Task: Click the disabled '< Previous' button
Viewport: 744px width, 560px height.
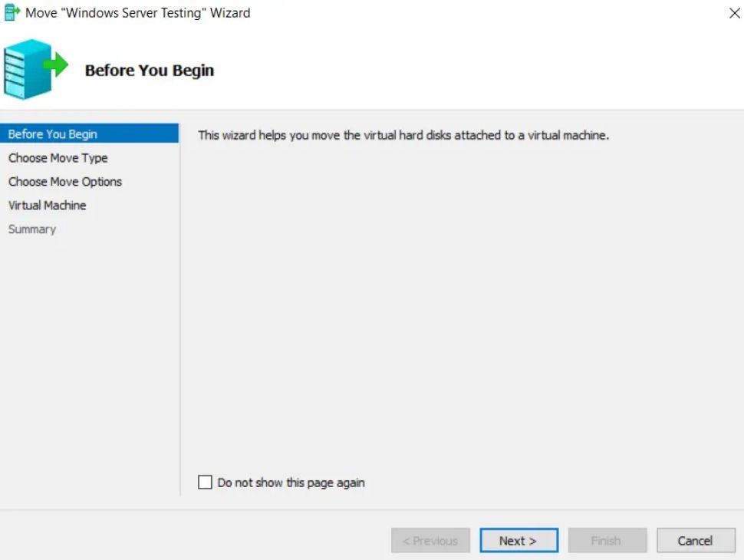Action: point(430,541)
